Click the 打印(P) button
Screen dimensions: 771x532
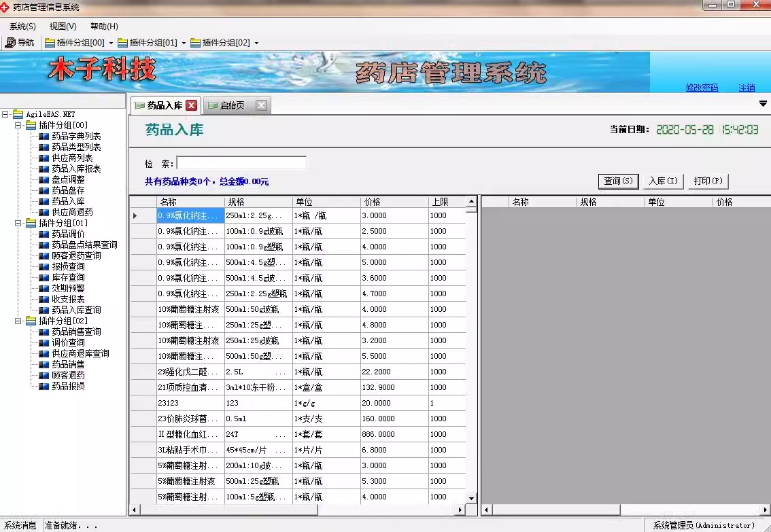[x=708, y=181]
